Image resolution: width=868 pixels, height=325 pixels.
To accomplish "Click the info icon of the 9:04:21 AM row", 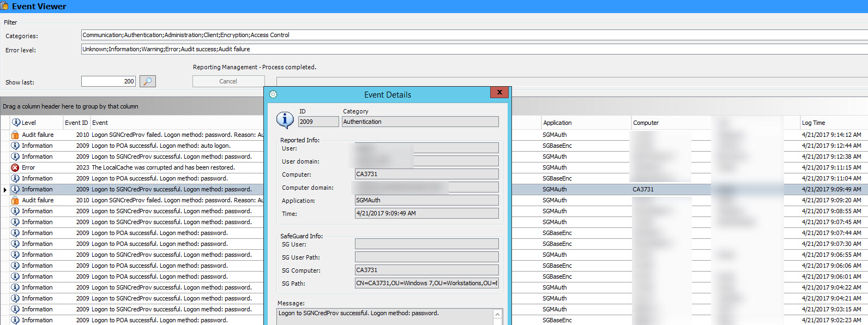I will [15, 298].
